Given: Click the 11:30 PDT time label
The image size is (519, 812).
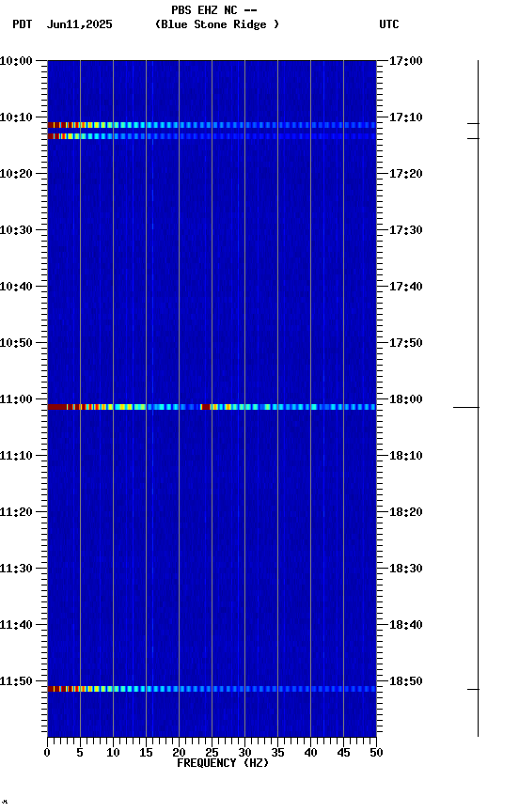Looking at the screenshot, I should coord(16,569).
